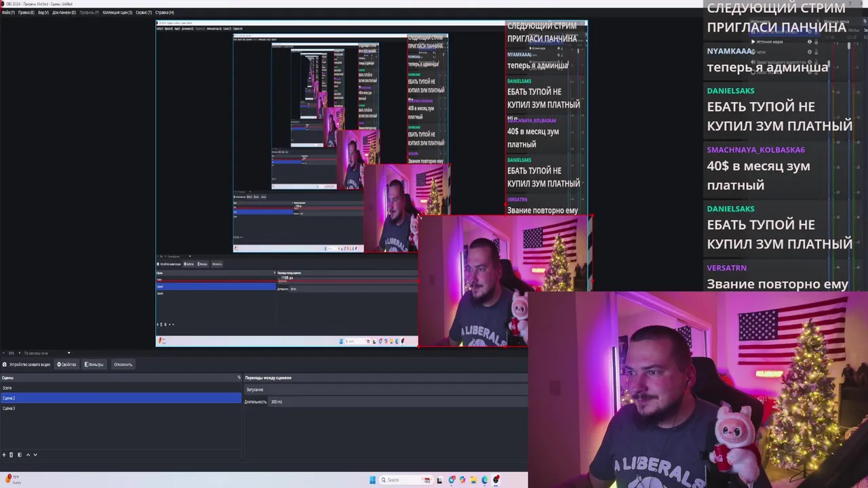Open Сервис menu
The height and width of the screenshot is (488, 868).
[x=144, y=12]
